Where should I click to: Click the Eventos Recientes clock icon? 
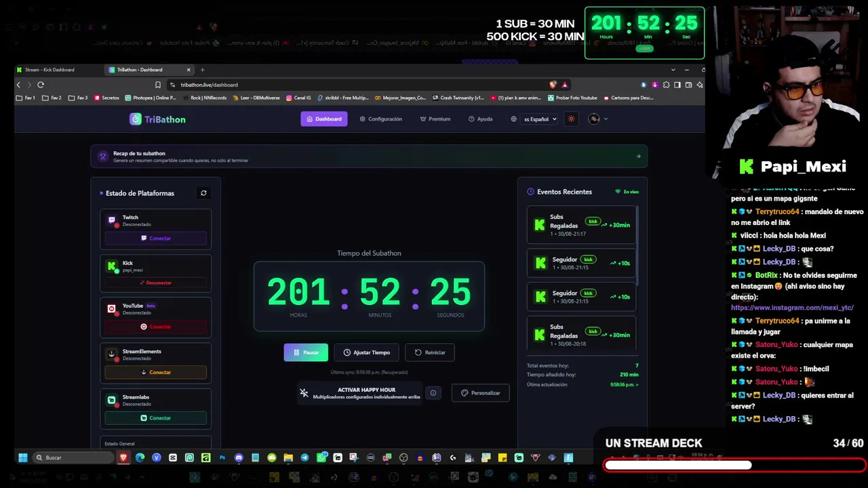(530, 192)
